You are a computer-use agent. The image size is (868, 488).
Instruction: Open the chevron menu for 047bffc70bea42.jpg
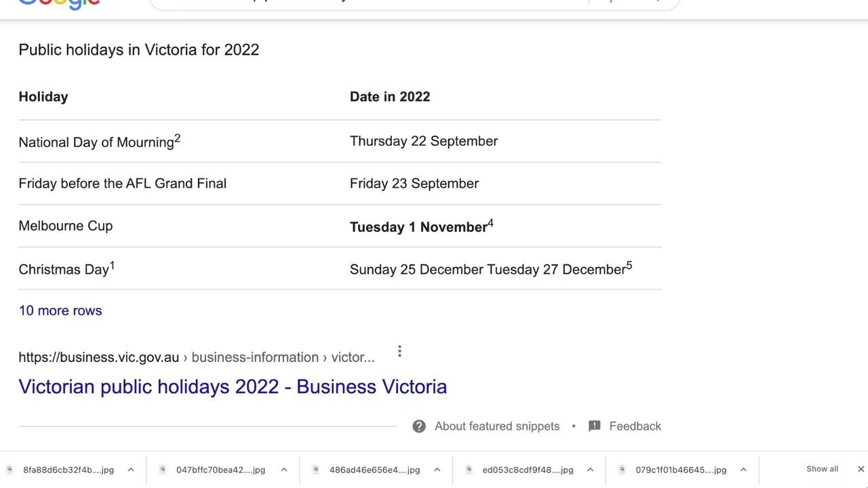[x=284, y=470]
